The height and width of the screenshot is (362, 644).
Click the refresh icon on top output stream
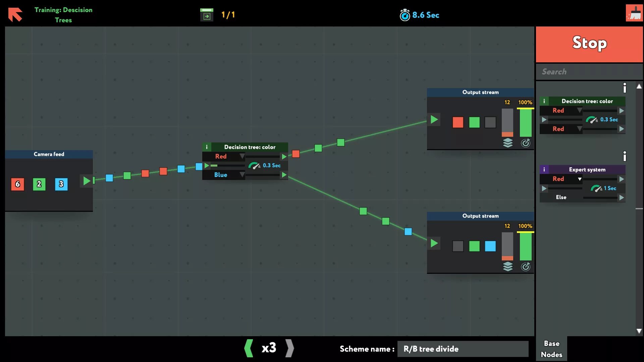pyautogui.click(x=526, y=142)
